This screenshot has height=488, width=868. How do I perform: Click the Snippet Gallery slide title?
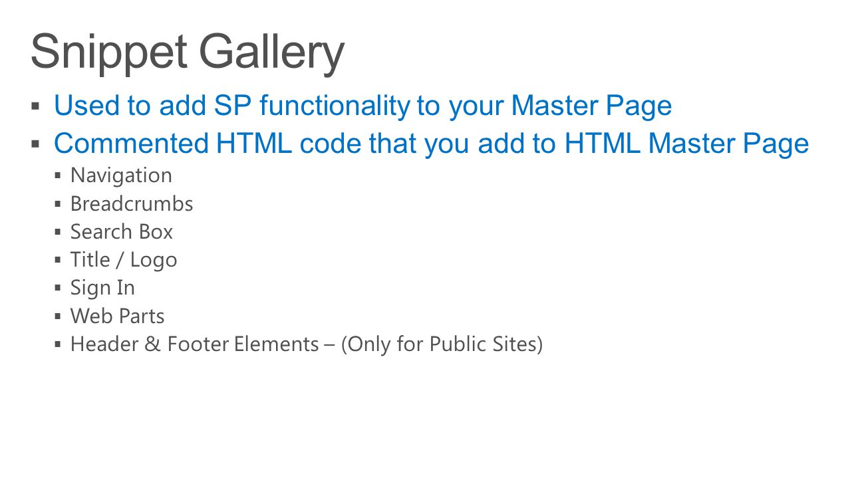[188, 53]
